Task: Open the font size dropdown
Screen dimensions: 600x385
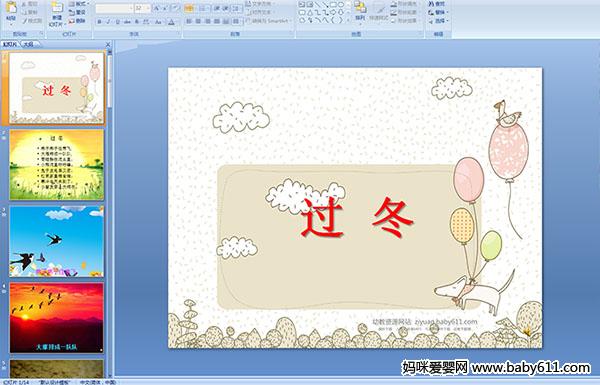Action: (149, 8)
